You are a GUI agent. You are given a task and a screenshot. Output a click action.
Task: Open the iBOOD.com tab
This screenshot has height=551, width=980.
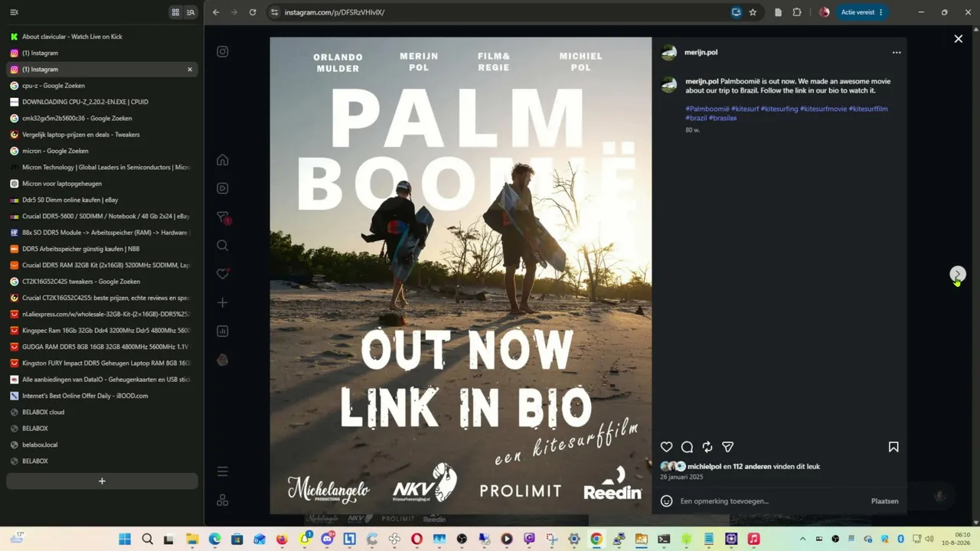coord(102,396)
